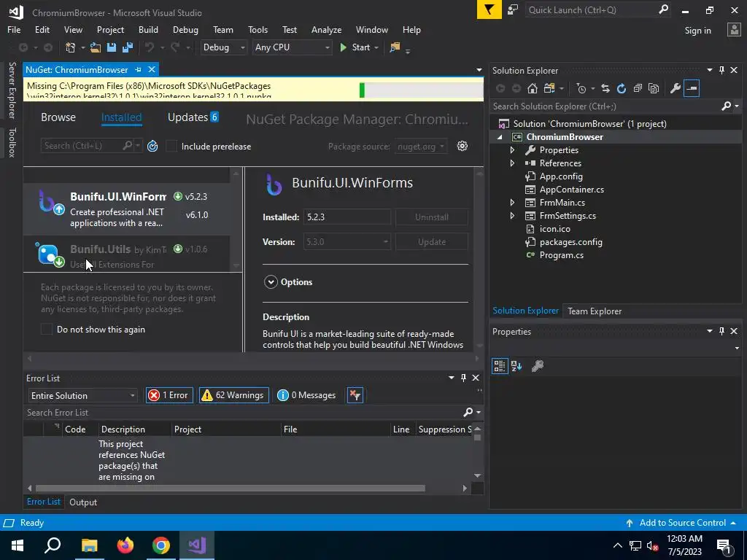Open the Entire Solution scope dropdown
The width and height of the screenshot is (747, 560).
point(82,395)
